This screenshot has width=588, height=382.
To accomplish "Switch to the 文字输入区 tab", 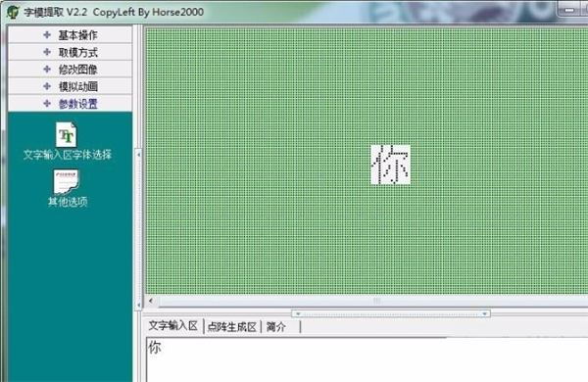I will [173, 326].
